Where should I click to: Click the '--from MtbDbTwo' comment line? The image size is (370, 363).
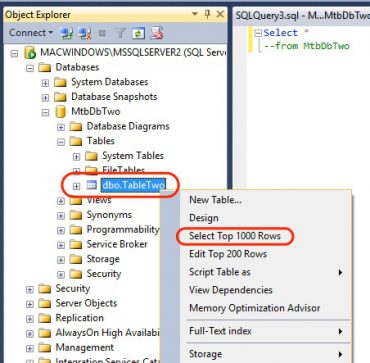point(307,46)
